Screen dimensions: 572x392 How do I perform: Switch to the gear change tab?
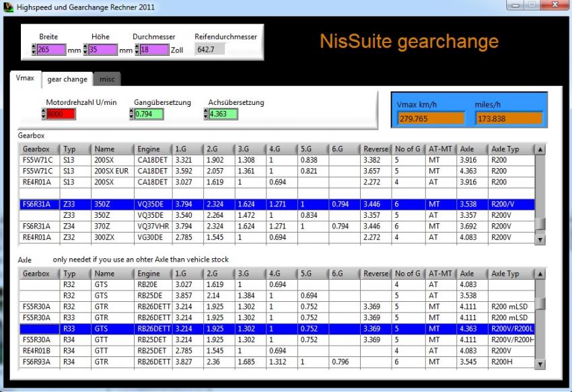coord(67,79)
